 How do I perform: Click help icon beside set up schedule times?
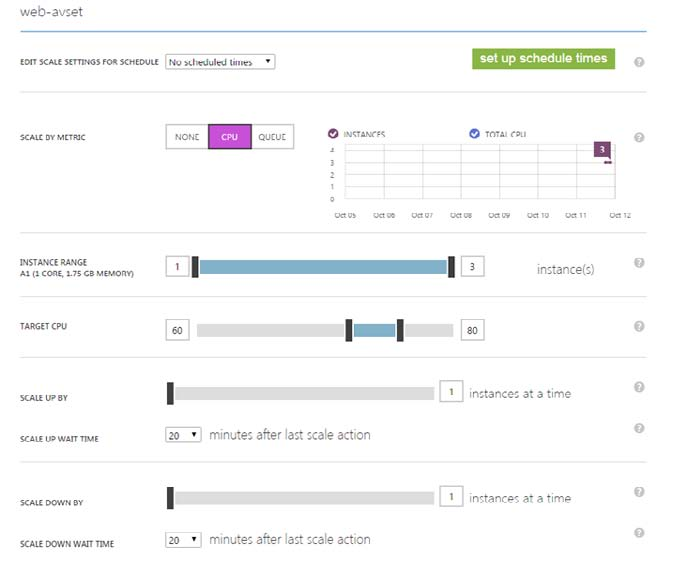(639, 62)
